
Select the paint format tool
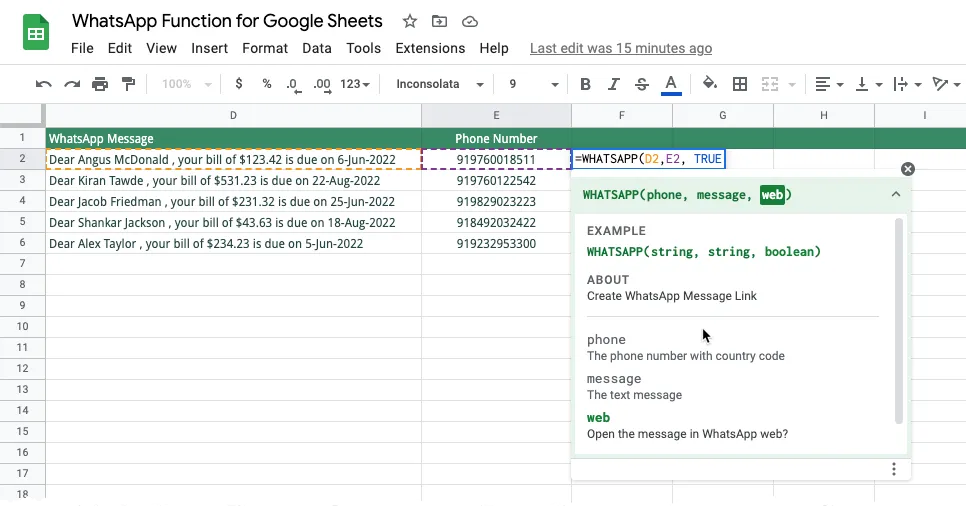pyautogui.click(x=128, y=84)
